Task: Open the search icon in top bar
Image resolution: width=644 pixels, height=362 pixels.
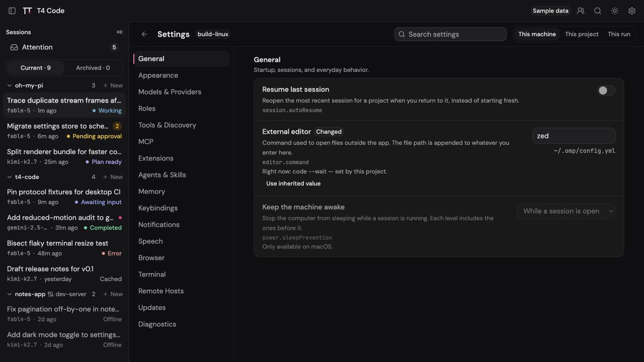Action: click(598, 11)
